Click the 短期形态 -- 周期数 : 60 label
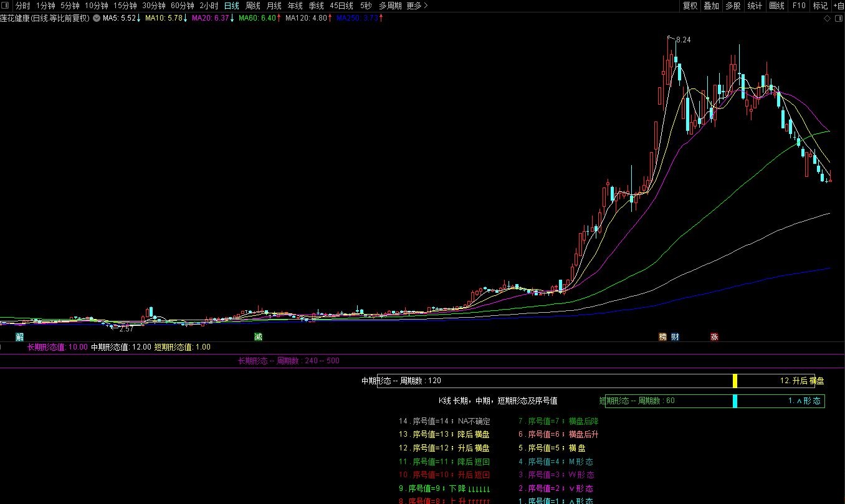This screenshot has height=504, width=845. click(x=637, y=401)
